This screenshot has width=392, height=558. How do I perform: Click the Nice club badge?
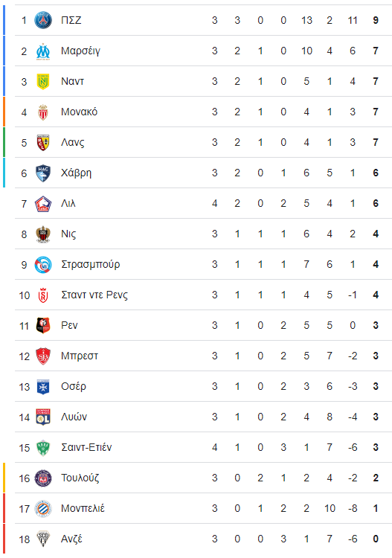[x=43, y=234]
